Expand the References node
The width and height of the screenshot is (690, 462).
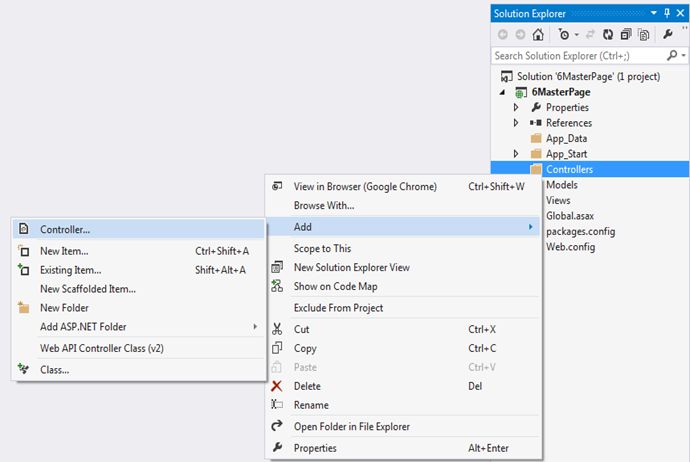(x=516, y=123)
